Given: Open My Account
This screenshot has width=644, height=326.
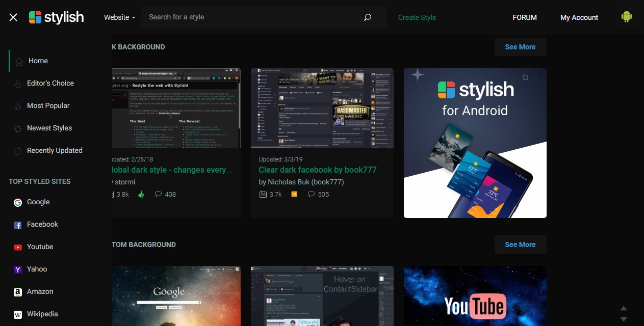Looking at the screenshot, I should click(579, 17).
